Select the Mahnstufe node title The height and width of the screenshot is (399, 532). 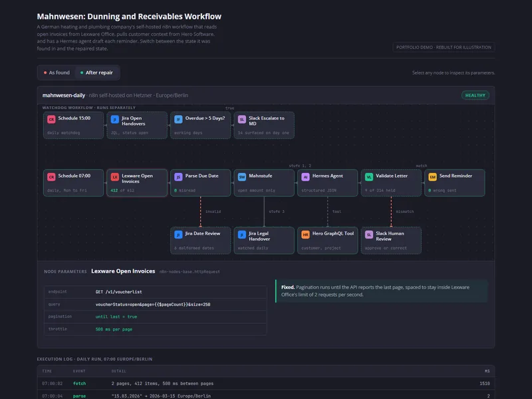pos(261,176)
